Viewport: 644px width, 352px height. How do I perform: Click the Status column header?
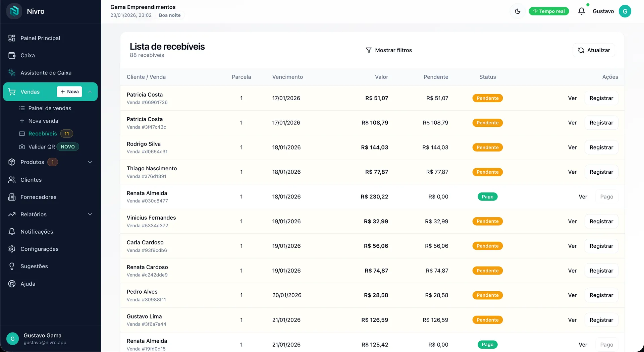coord(487,77)
